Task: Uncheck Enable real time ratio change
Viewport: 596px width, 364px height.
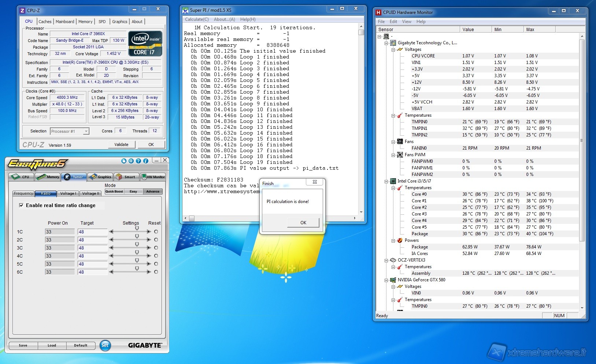Action: [21, 206]
